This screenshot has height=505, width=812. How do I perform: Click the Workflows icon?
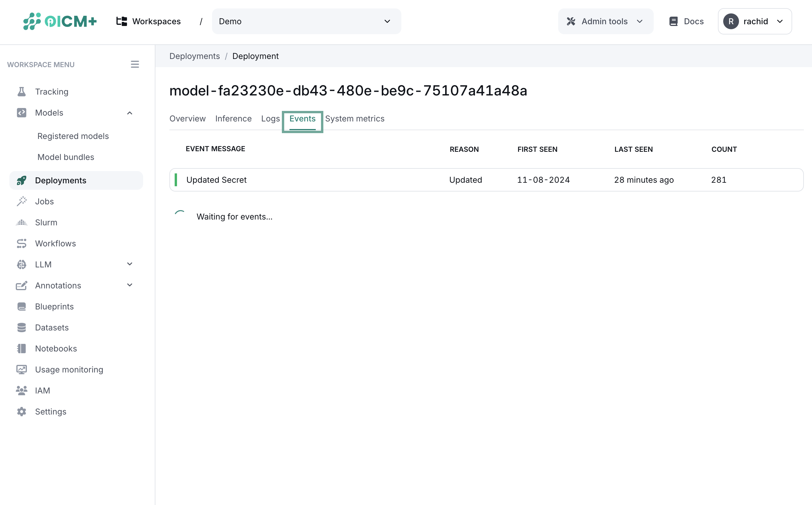(21, 243)
